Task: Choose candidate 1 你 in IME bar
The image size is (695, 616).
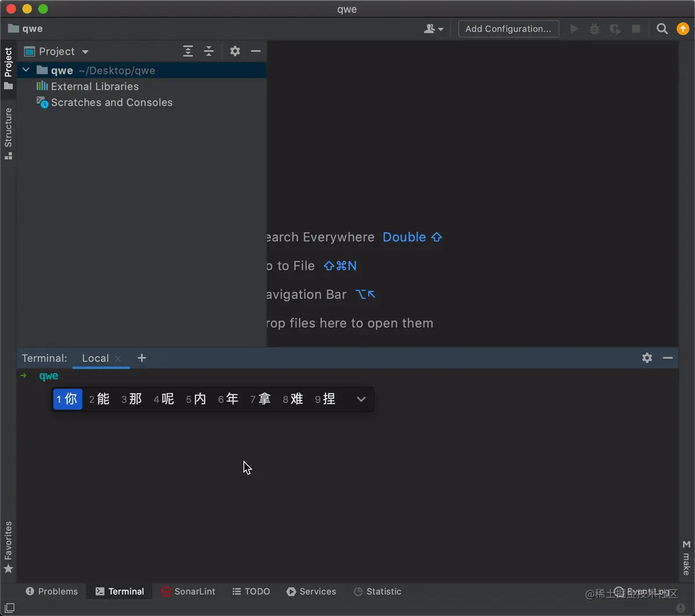Action: (68, 399)
